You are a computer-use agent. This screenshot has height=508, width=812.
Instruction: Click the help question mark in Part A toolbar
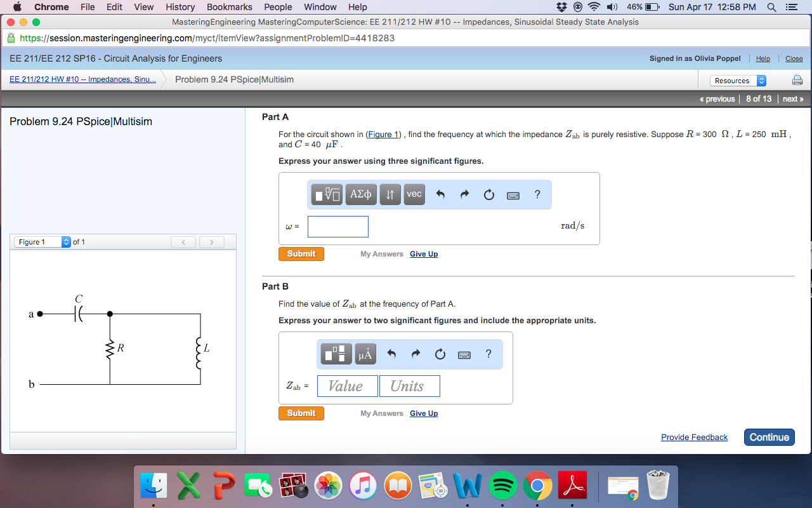pos(537,194)
